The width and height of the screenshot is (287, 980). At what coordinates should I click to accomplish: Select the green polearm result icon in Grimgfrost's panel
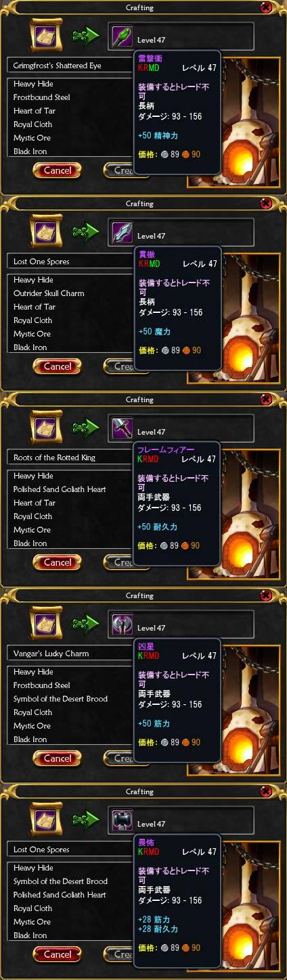tap(123, 36)
